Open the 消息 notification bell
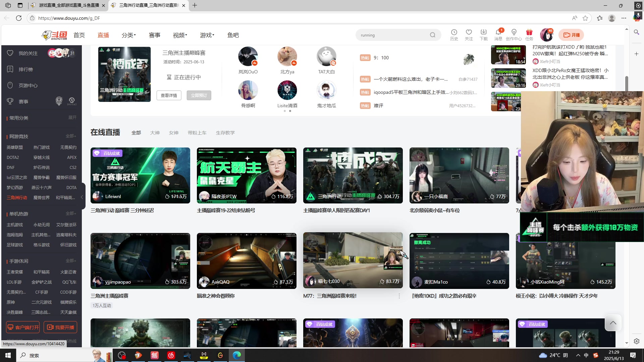644x362 pixels. coord(498,33)
